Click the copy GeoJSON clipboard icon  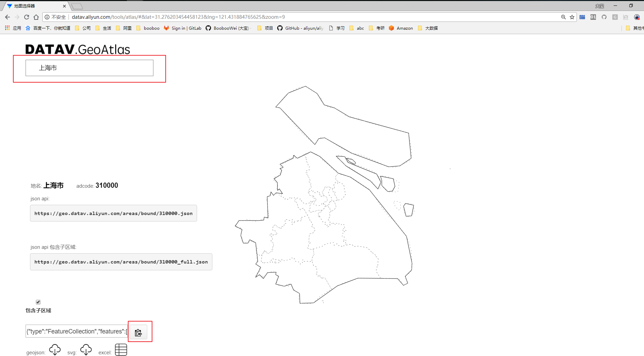[138, 332]
